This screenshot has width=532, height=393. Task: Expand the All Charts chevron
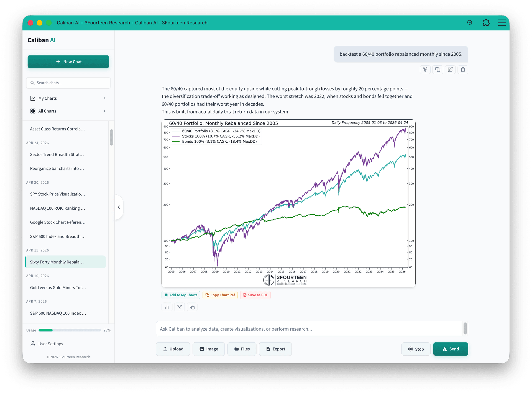[x=104, y=111]
